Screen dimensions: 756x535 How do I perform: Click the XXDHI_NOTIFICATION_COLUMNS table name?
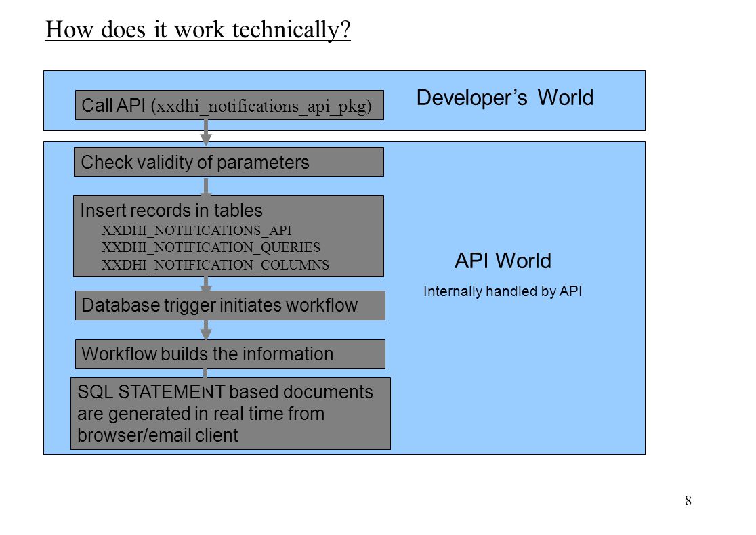pos(215,265)
